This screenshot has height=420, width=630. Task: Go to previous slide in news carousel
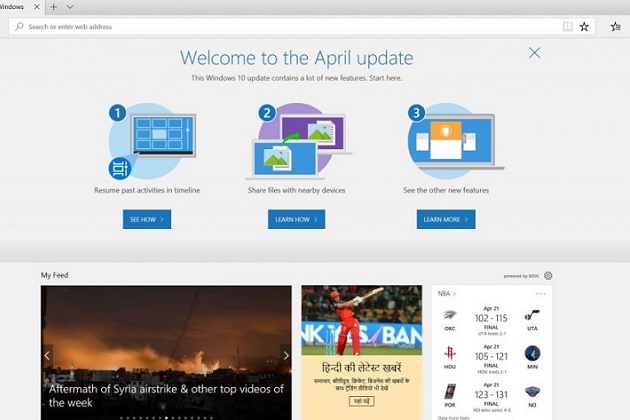tap(47, 355)
